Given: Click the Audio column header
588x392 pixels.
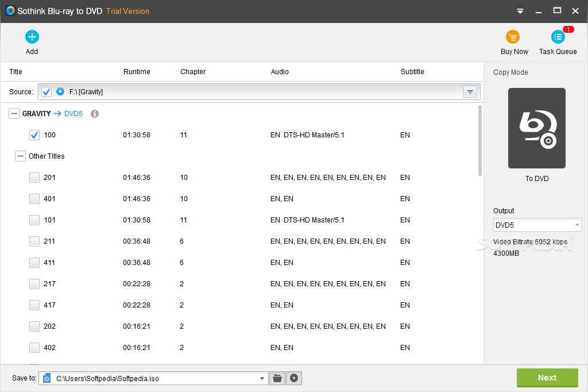Looking at the screenshot, I should point(280,72).
